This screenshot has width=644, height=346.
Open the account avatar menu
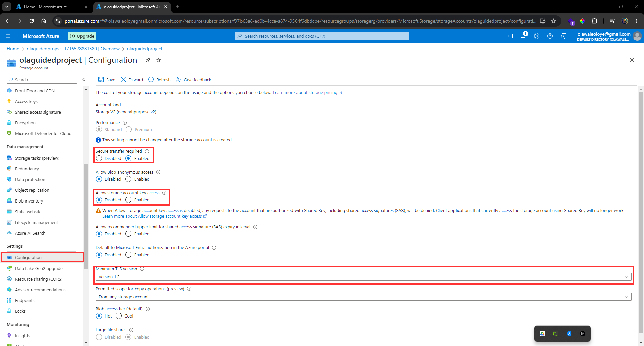(637, 36)
